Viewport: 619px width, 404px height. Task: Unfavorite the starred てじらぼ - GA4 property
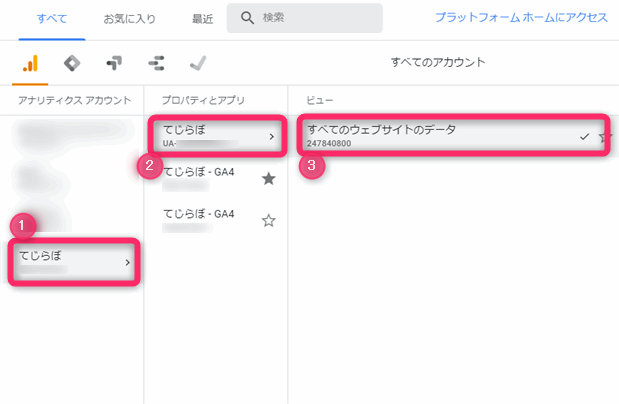point(268,179)
